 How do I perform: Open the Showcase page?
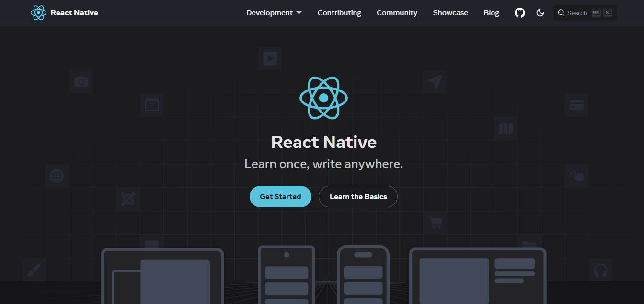[x=450, y=13]
